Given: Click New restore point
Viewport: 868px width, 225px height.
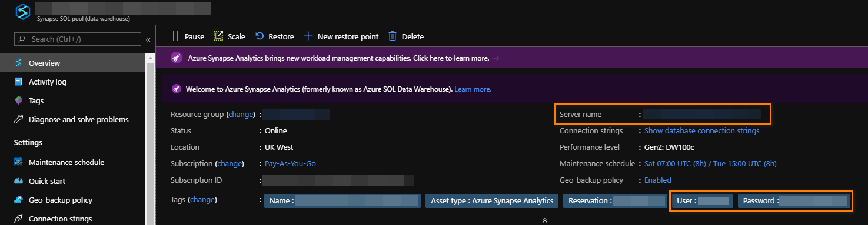Looking at the screenshot, I should coord(341,36).
